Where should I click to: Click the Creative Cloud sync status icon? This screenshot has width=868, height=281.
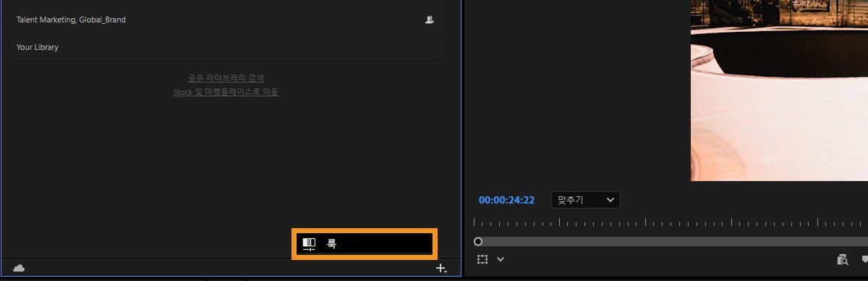tap(19, 268)
